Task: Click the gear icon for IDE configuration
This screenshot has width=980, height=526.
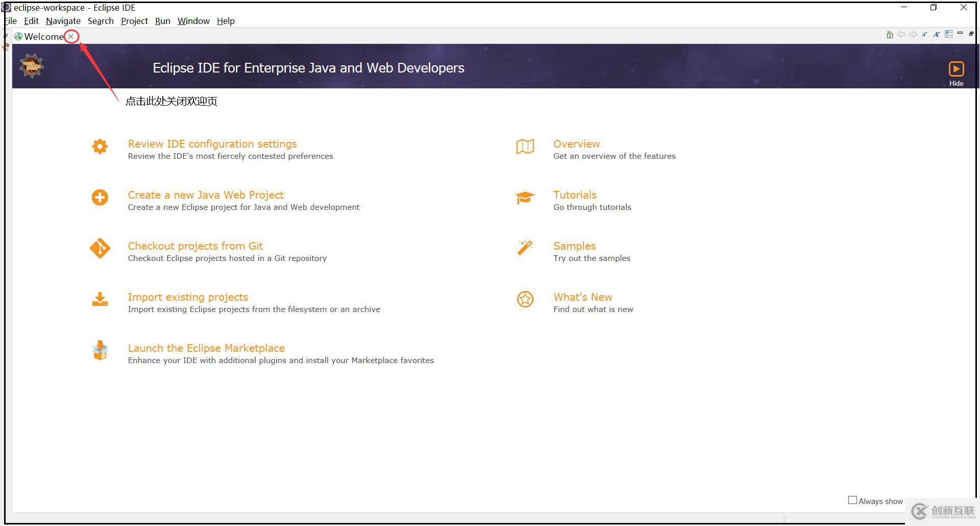Action: coord(100,147)
